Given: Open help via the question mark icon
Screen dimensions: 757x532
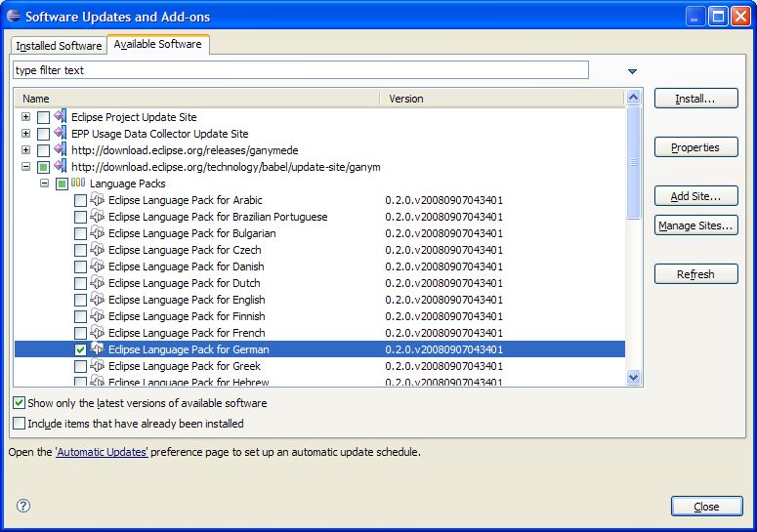Looking at the screenshot, I should [23, 506].
